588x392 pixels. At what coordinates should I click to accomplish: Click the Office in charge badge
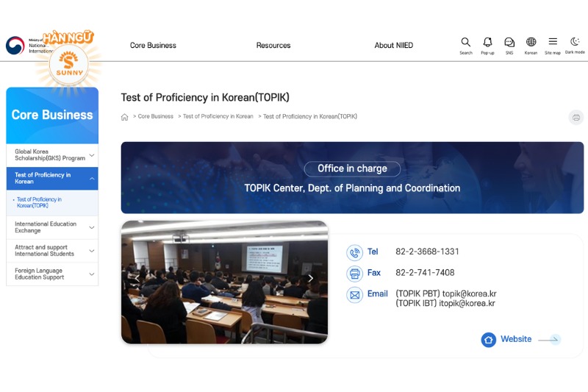pos(352,169)
